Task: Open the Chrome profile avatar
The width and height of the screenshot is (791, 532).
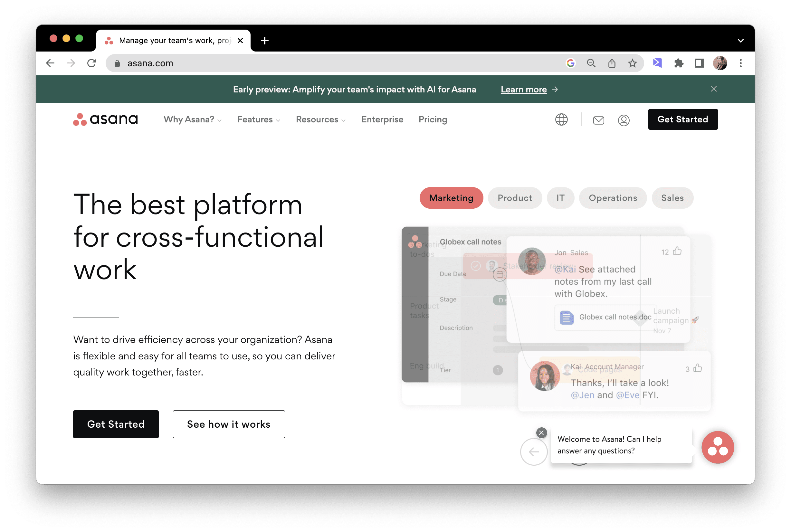Action: [720, 63]
